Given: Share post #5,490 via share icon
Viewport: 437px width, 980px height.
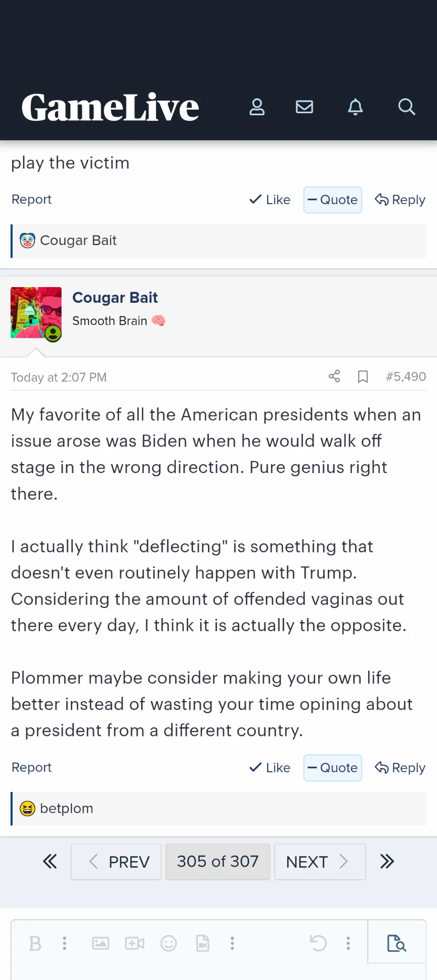Looking at the screenshot, I should 334,376.
